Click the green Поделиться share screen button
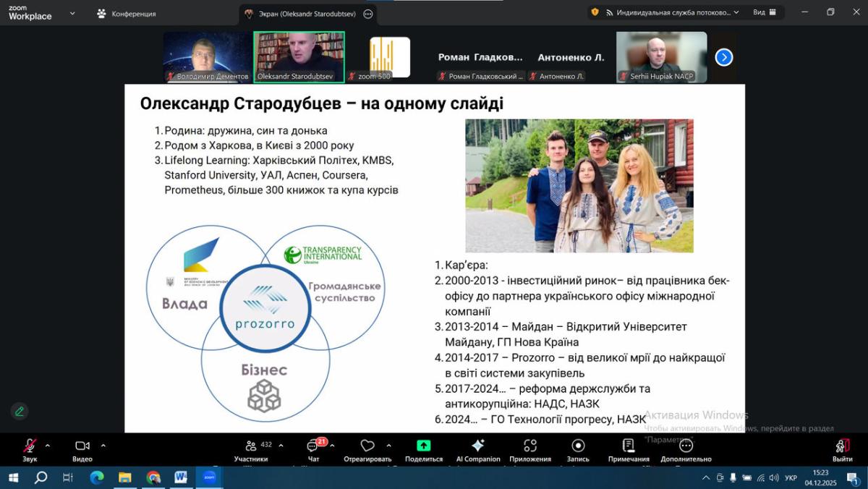The width and height of the screenshot is (868, 489). tap(423, 446)
